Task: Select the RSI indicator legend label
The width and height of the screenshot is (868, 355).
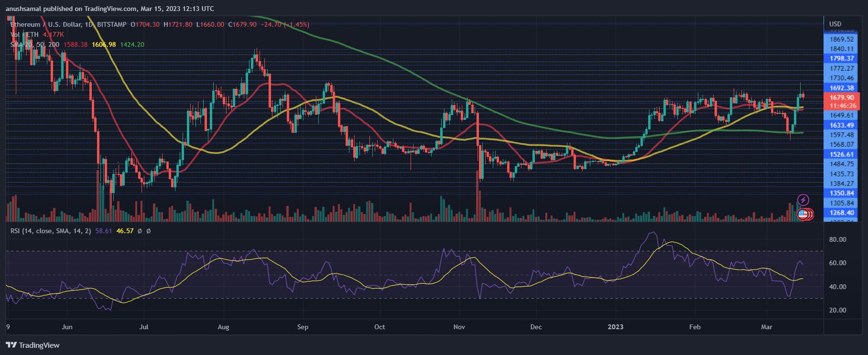Action: pyautogui.click(x=51, y=231)
